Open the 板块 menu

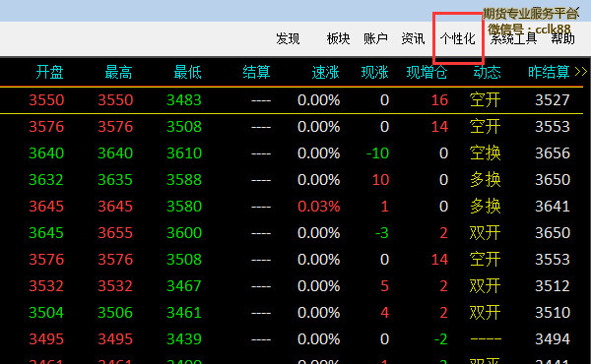(338, 38)
